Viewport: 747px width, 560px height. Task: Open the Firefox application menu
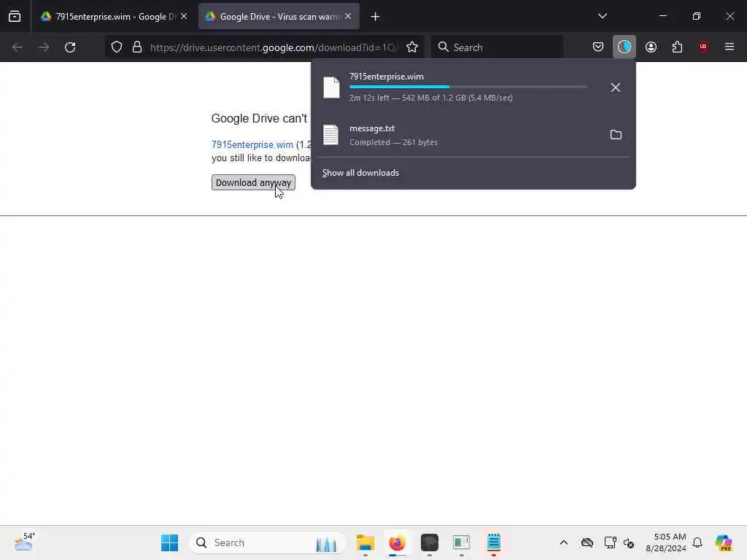coord(729,47)
